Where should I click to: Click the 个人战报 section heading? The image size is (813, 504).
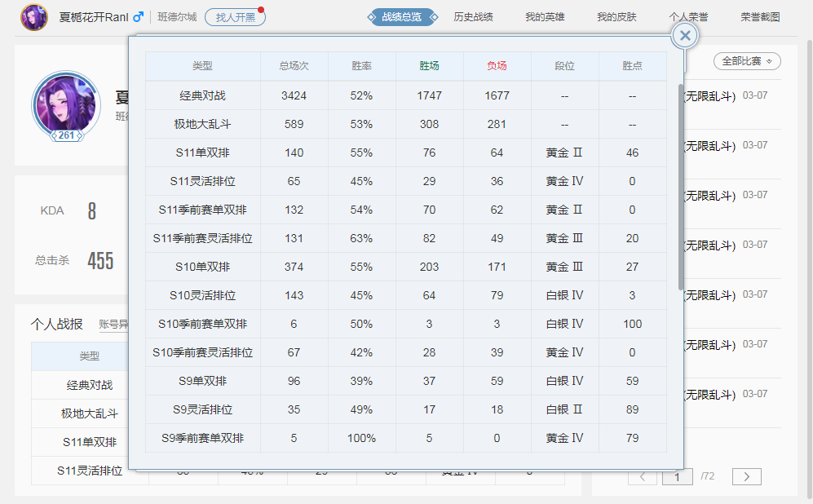point(56,324)
